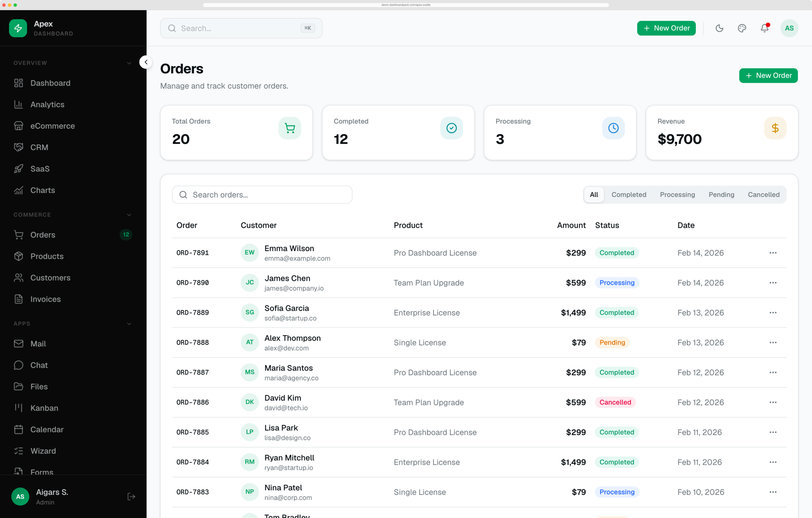Click the Apex lightning bolt logo
The image size is (812, 518).
(x=18, y=28)
